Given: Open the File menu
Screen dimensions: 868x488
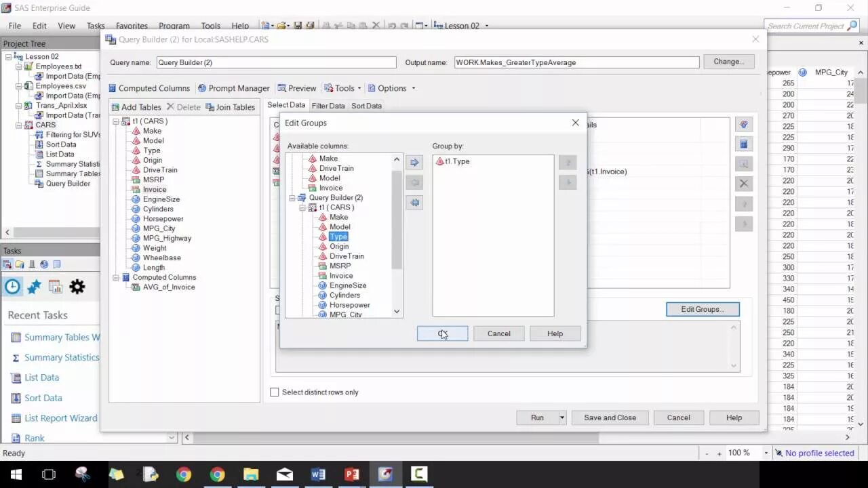Looking at the screenshot, I should coord(15,26).
